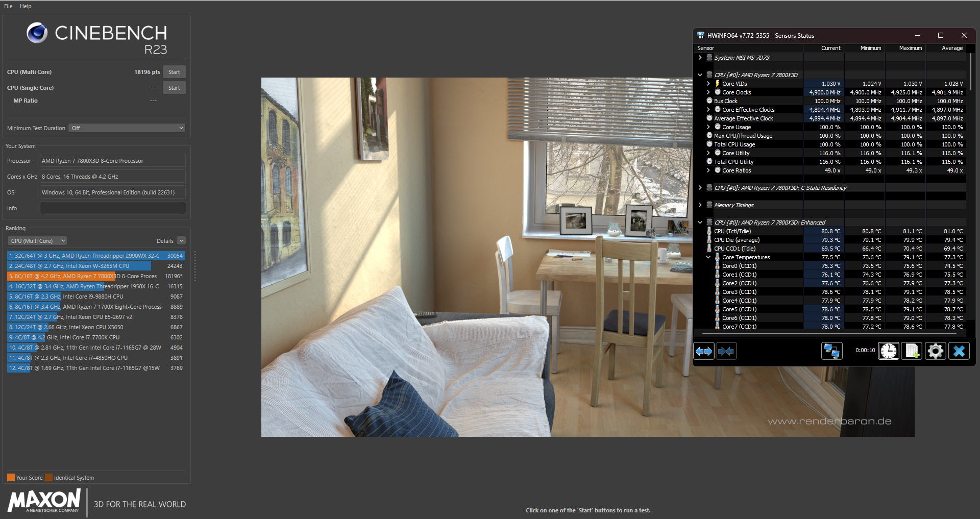This screenshot has width=980, height=519.
Task: Toggle the ranking Details dropdown button
Action: tap(181, 241)
